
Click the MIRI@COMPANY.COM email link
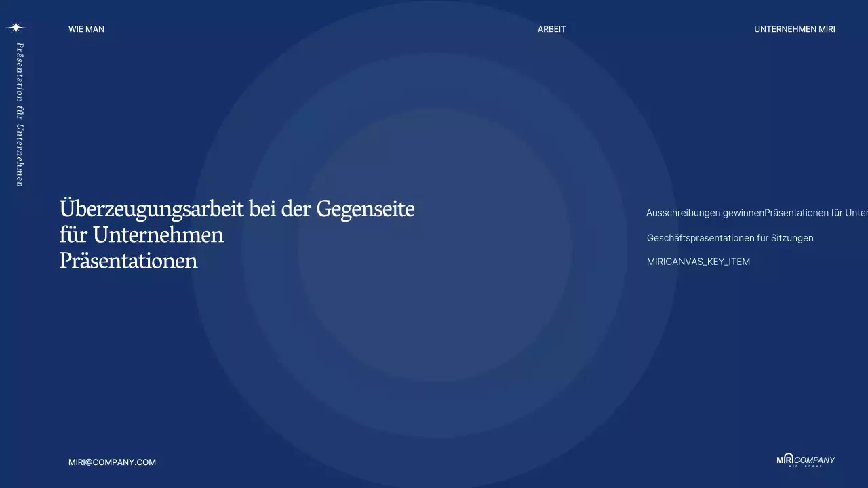coord(112,462)
